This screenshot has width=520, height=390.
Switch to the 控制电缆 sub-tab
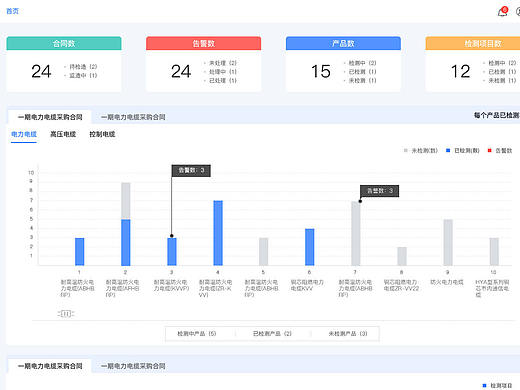click(102, 134)
